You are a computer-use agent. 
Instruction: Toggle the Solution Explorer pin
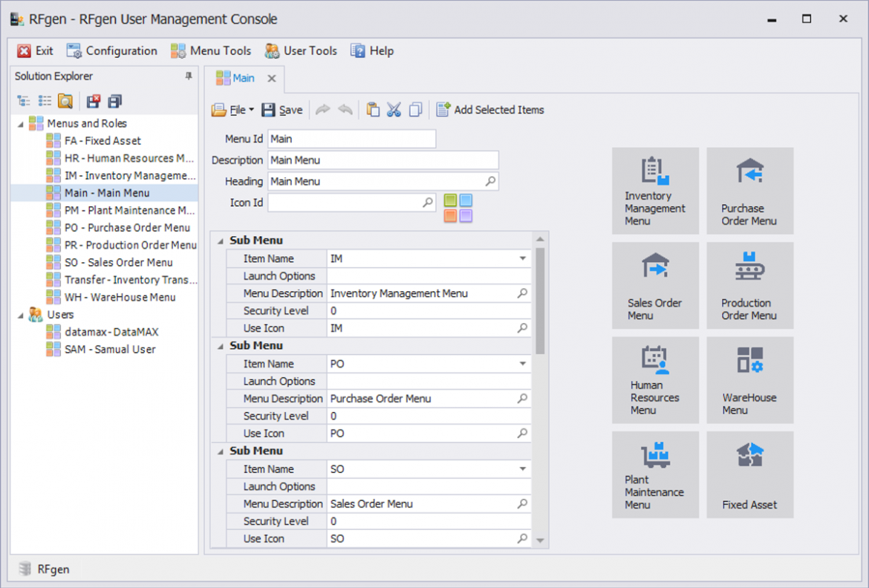point(189,76)
